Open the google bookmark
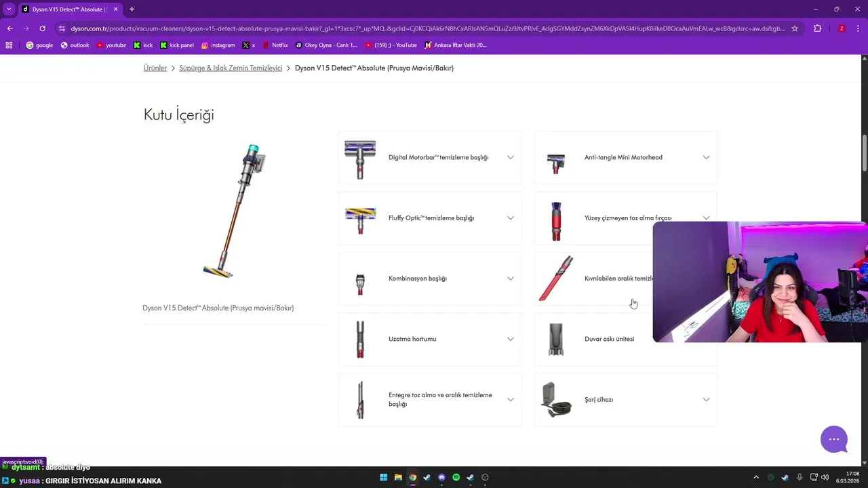Viewport: 868px width, 488px height. coord(39,45)
